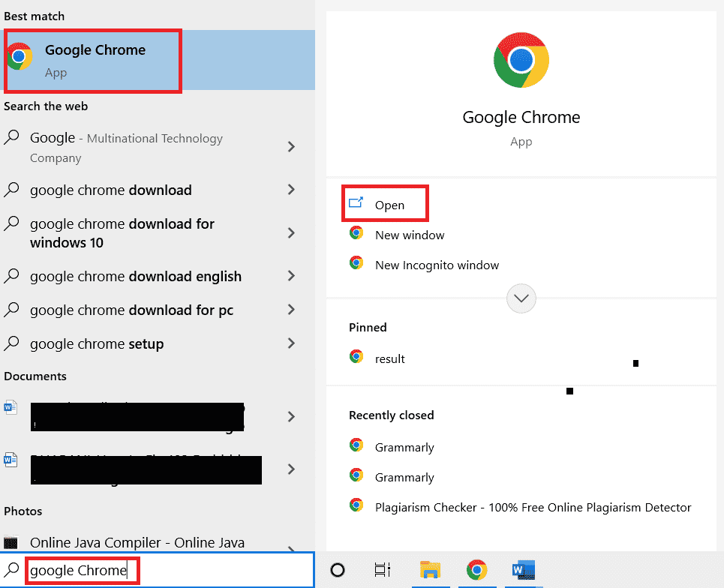
Task: Click the Chrome icon next to pinned result
Action: coord(356,358)
